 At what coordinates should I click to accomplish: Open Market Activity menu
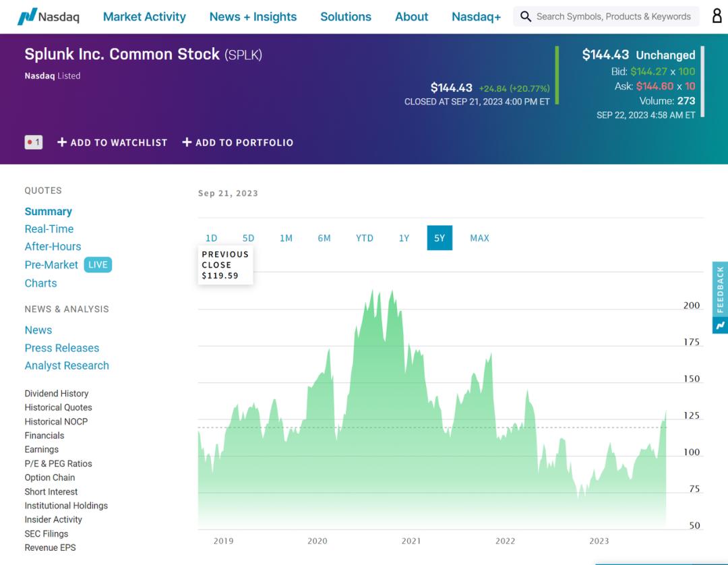coord(144,17)
